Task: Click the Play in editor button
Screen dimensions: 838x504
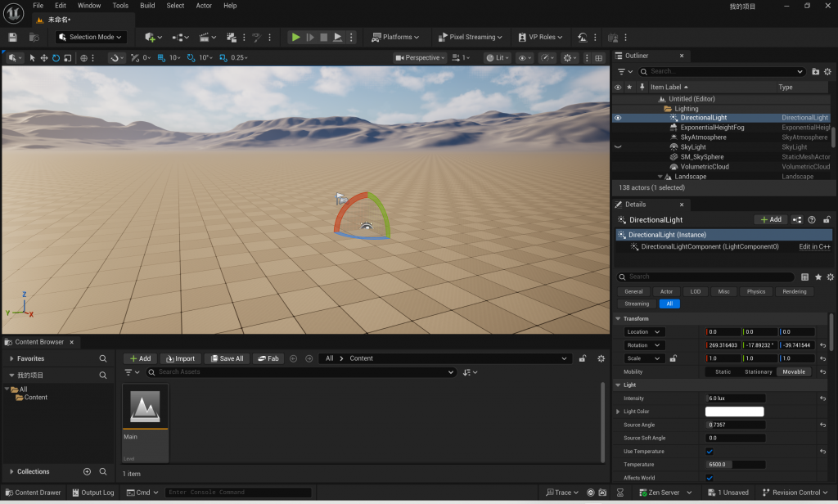Action: click(x=295, y=37)
